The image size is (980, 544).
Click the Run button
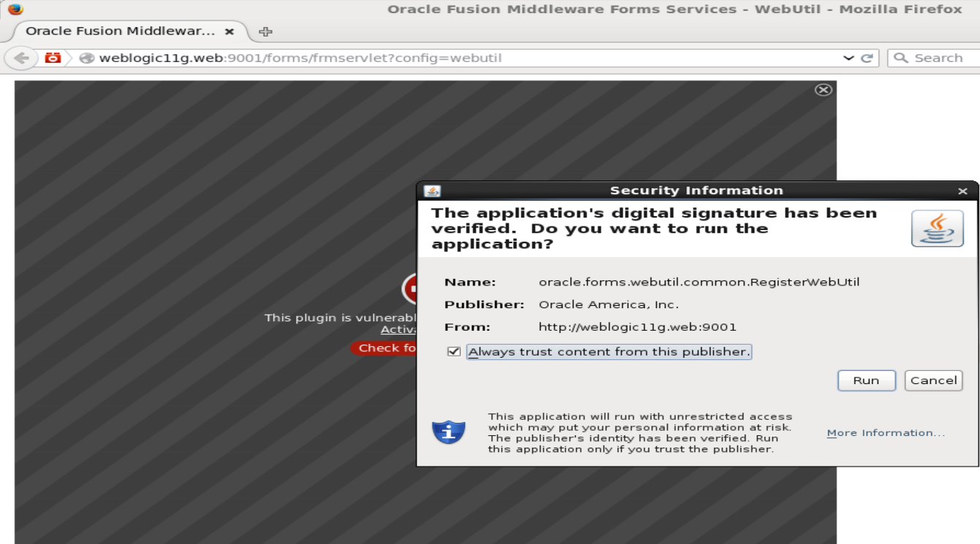click(867, 380)
